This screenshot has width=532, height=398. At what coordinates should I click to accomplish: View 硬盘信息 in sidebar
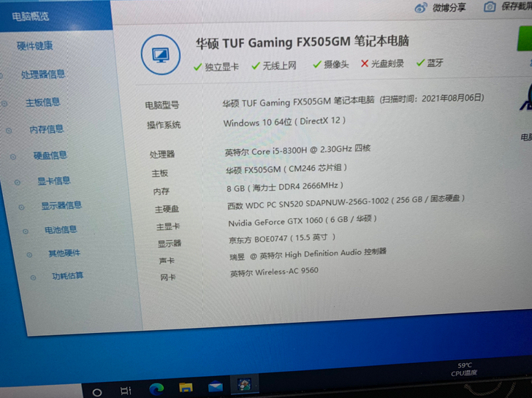click(50, 156)
